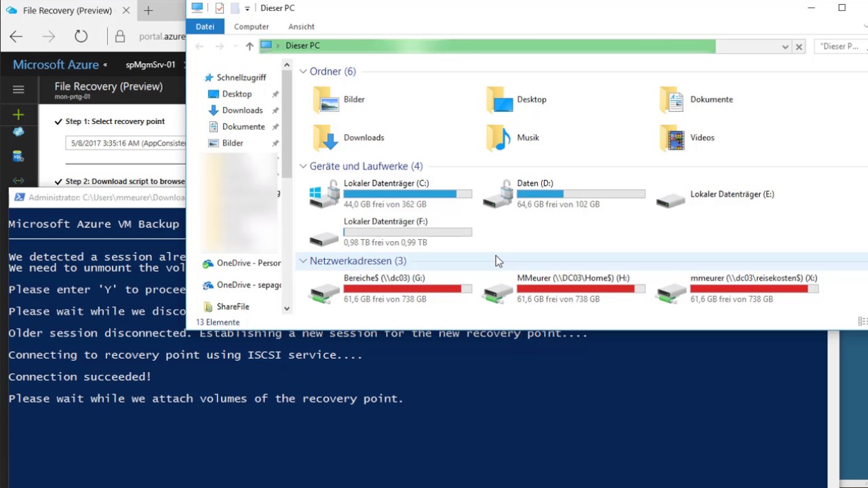Click the browser address field portal.azure
This screenshot has height=488, width=868.
tap(161, 37)
